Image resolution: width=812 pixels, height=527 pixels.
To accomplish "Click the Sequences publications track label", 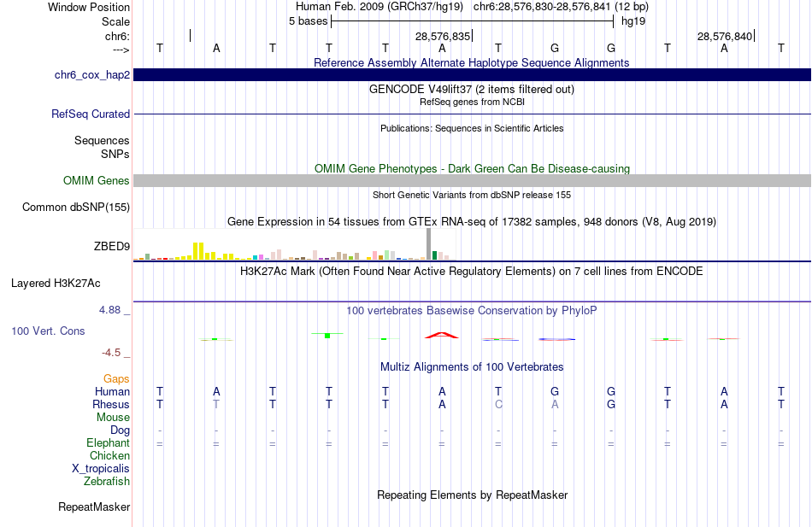I will click(x=102, y=140).
